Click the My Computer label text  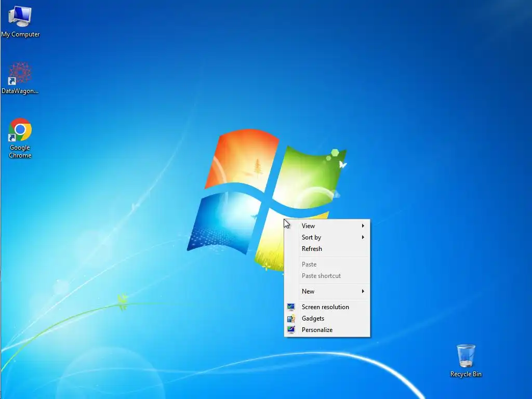click(x=20, y=34)
